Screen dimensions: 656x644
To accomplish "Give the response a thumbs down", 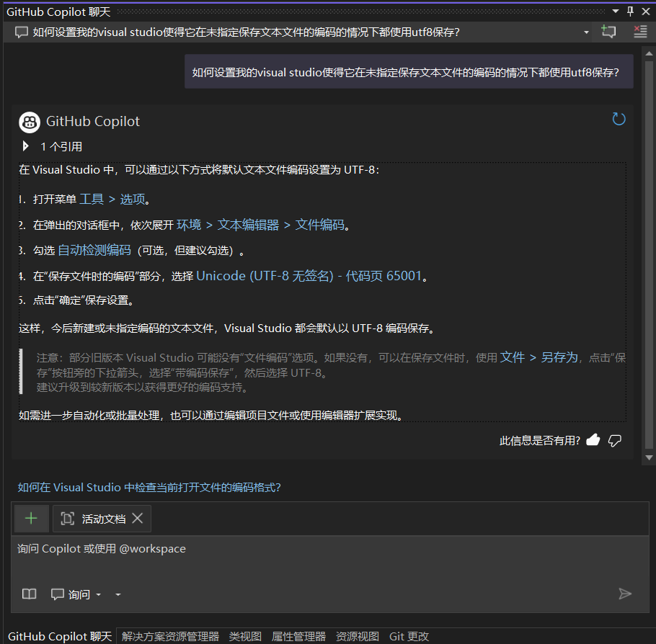I will (x=613, y=440).
